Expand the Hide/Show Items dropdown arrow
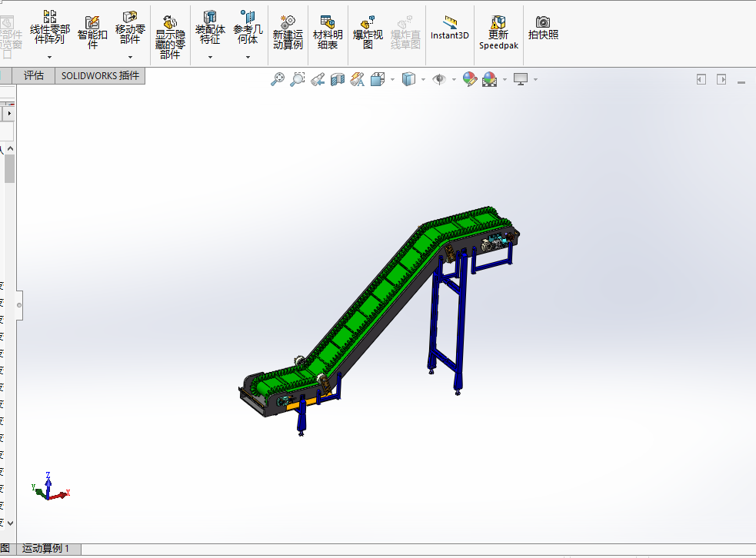The height and width of the screenshot is (558, 756). [455, 79]
